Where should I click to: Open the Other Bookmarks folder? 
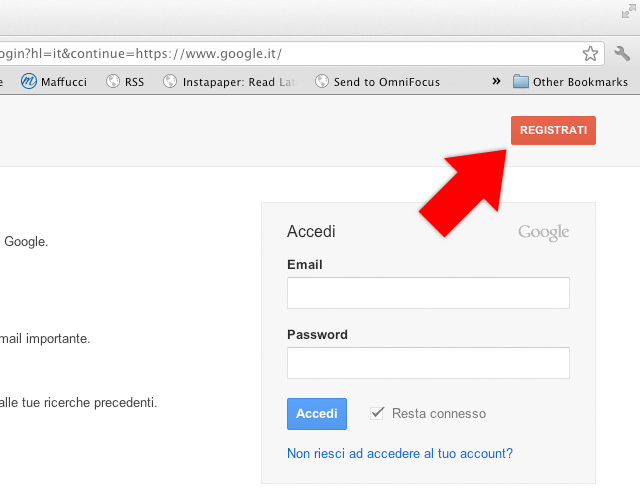pyautogui.click(x=570, y=82)
